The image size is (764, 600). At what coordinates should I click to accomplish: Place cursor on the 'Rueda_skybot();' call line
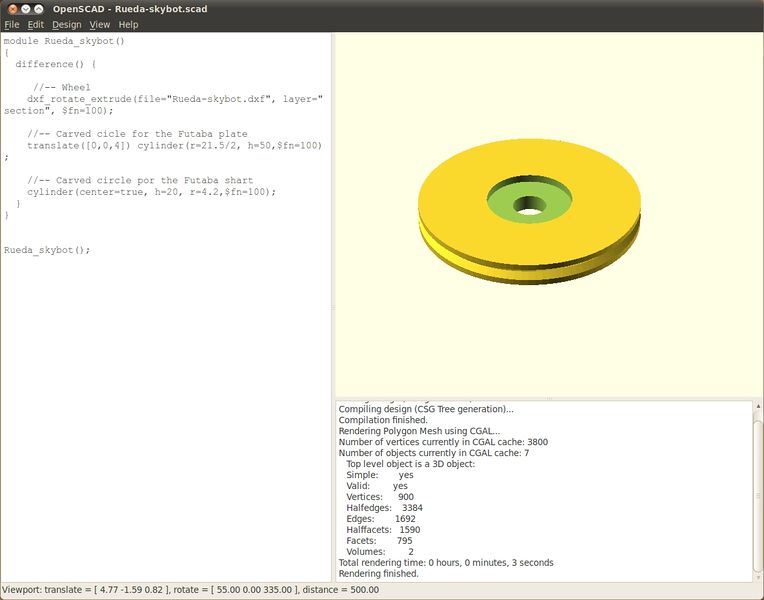click(x=47, y=249)
